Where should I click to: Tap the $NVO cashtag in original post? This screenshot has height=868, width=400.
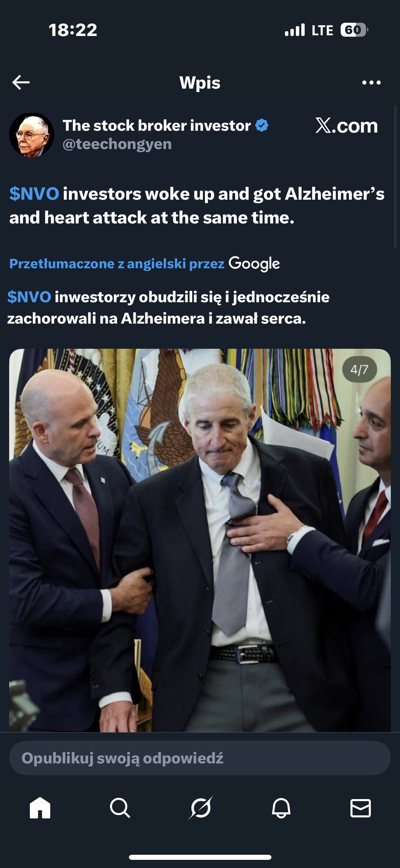(x=34, y=194)
